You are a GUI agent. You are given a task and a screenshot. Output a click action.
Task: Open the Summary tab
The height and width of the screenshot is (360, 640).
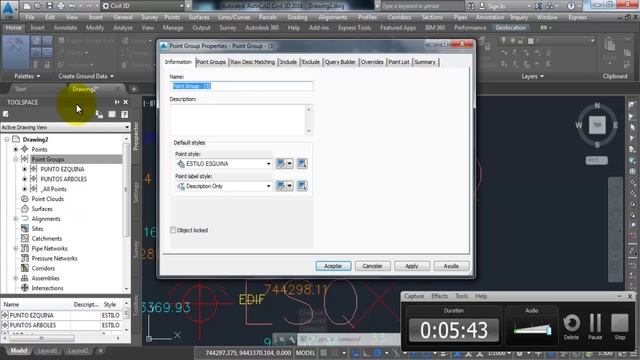425,62
